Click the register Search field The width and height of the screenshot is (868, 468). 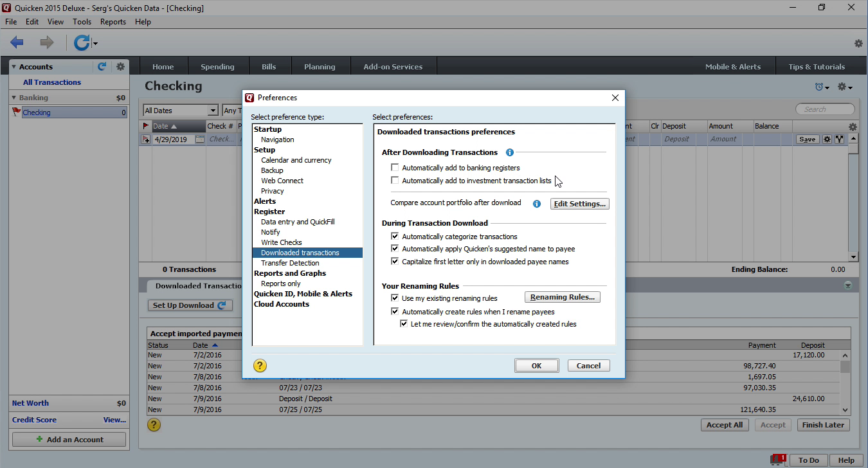(826, 109)
